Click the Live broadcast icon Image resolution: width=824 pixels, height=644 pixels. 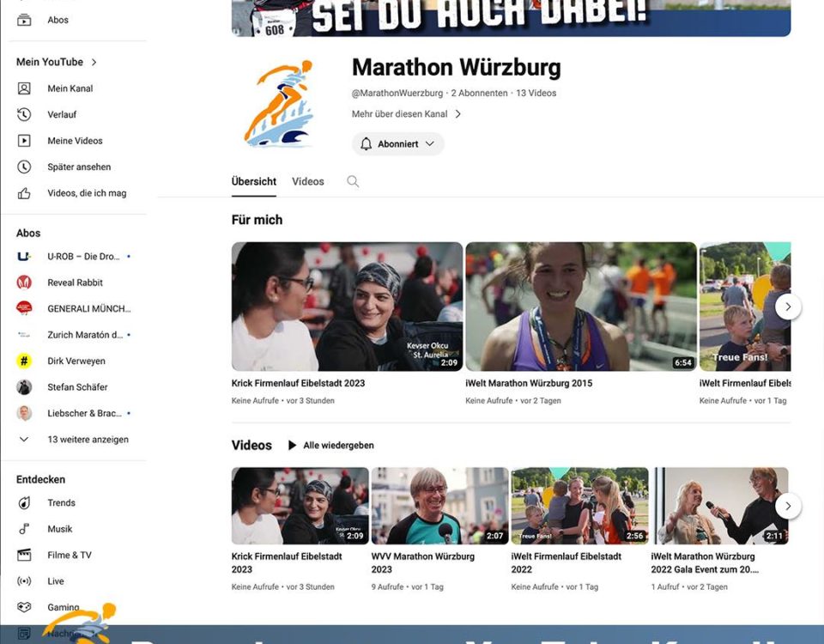click(24, 581)
